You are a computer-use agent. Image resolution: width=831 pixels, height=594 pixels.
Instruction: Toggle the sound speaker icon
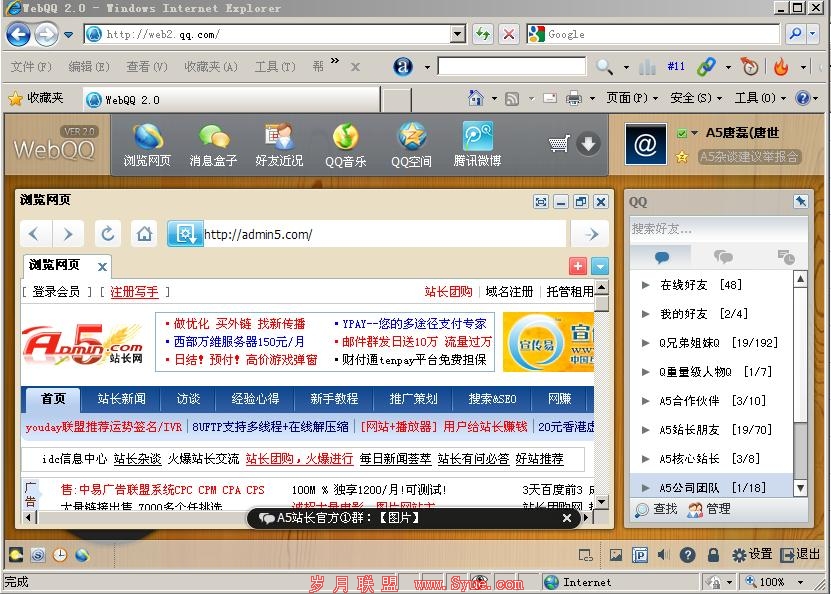tap(663, 555)
